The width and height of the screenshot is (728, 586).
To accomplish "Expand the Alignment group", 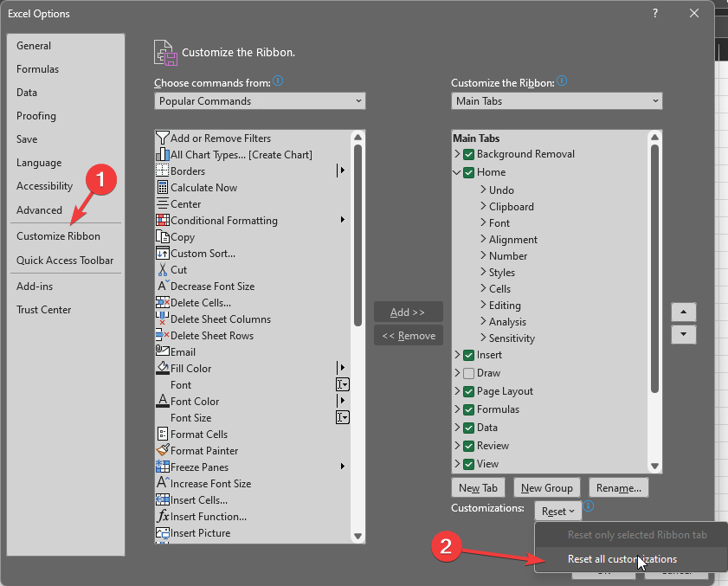I will click(483, 239).
